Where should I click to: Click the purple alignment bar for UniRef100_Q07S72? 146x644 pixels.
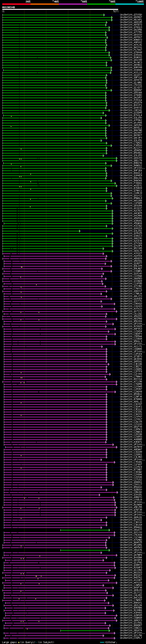[x=60, y=311]
